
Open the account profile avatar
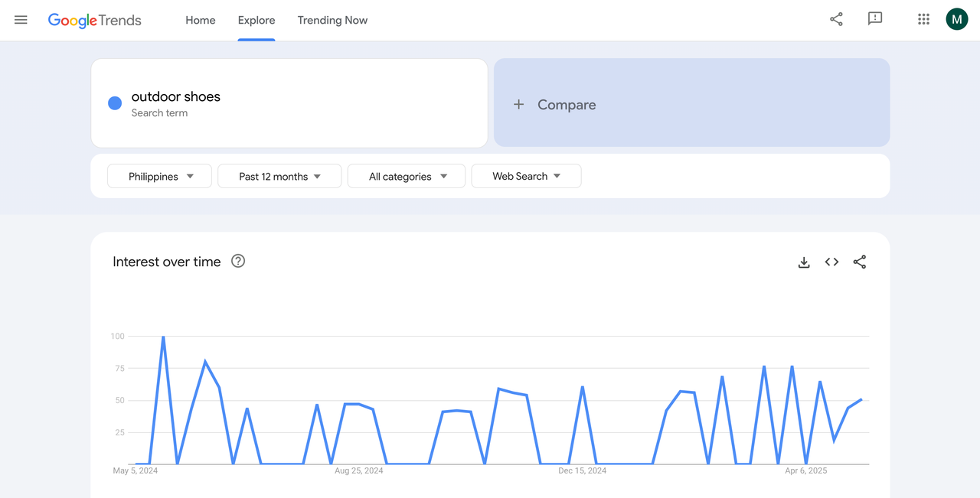[956, 18]
